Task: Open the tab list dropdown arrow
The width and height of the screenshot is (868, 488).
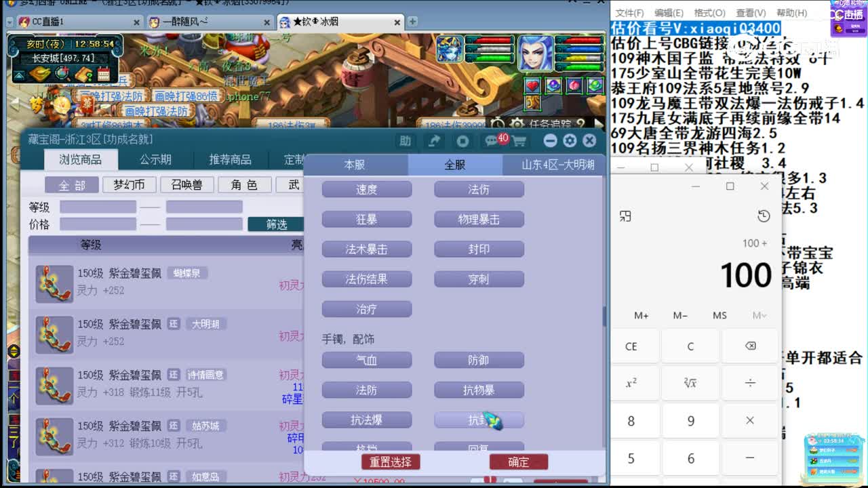Action: [x=9, y=22]
